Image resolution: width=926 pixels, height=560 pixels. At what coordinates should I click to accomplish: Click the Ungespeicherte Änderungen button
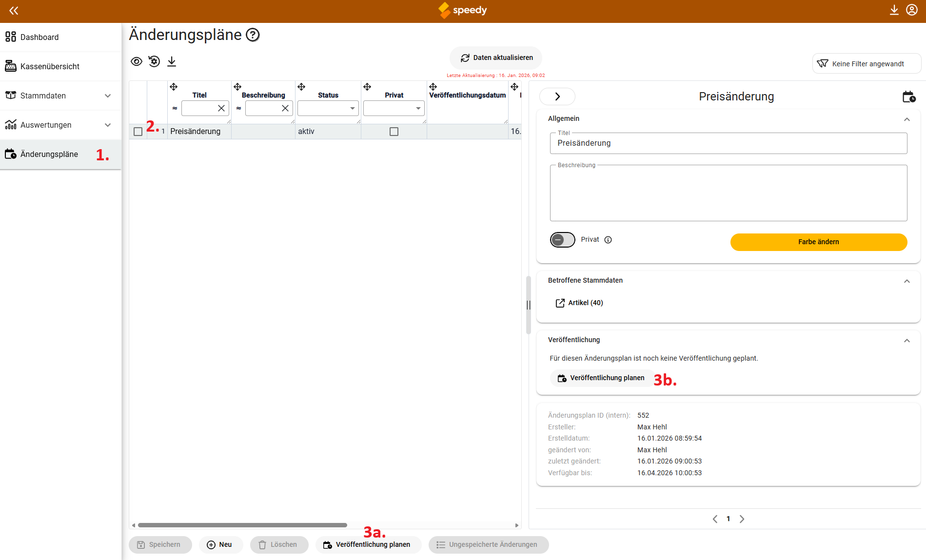(x=489, y=545)
